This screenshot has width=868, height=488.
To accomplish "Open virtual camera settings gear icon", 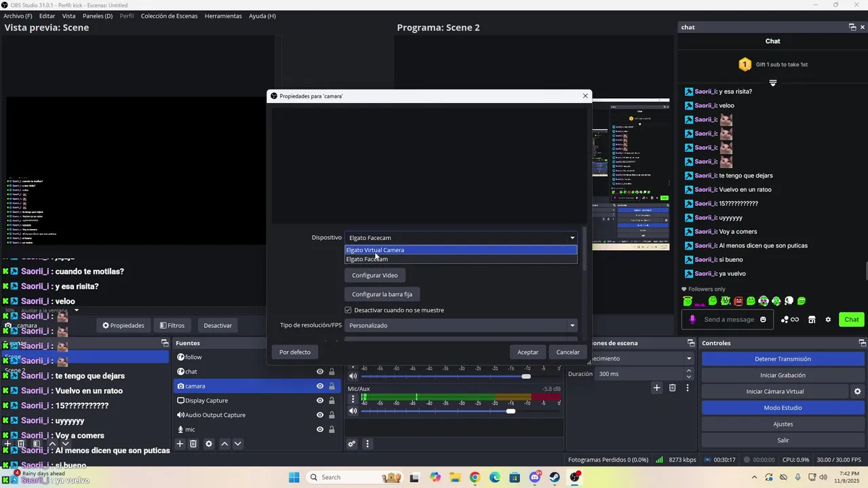I will 857,392.
